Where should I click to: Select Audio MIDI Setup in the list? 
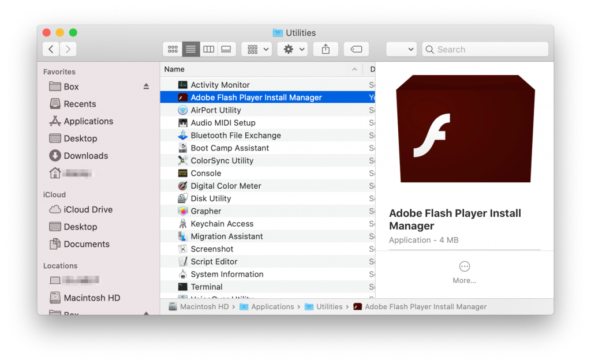[268, 123]
